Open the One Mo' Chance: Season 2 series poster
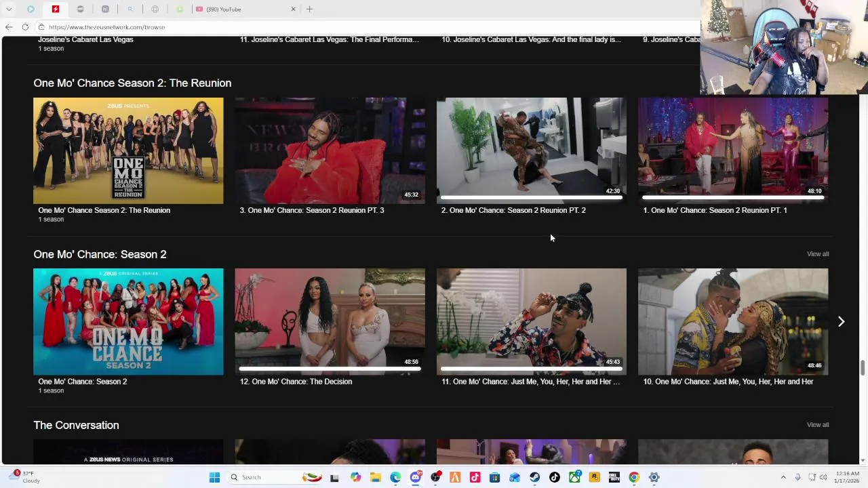 (x=128, y=322)
